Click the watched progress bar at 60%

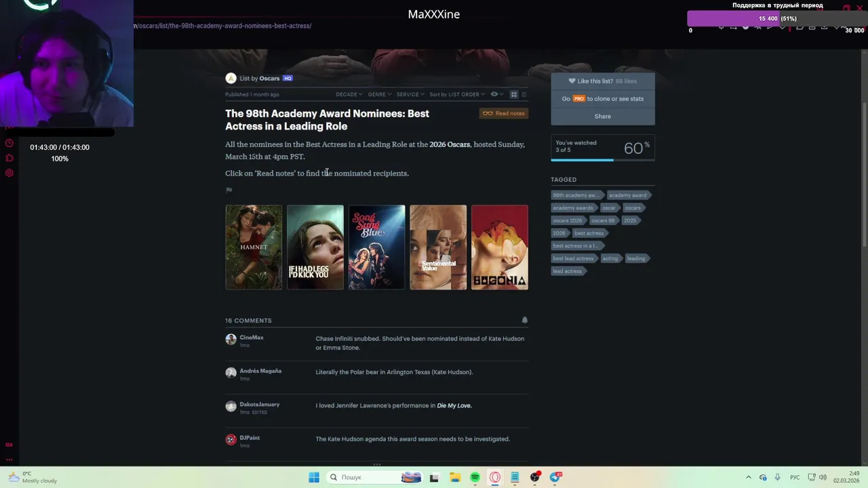pyautogui.click(x=603, y=160)
